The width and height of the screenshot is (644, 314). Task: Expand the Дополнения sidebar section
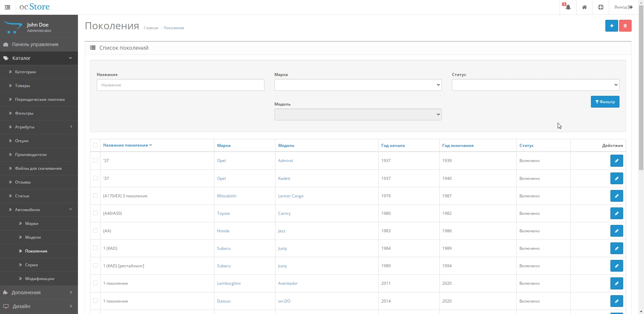point(39,292)
